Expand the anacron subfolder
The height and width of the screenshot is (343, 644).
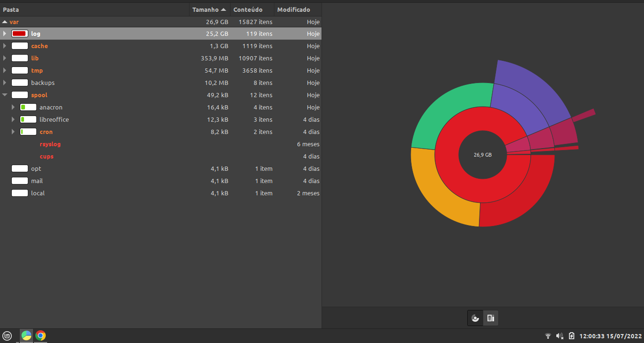[13, 107]
